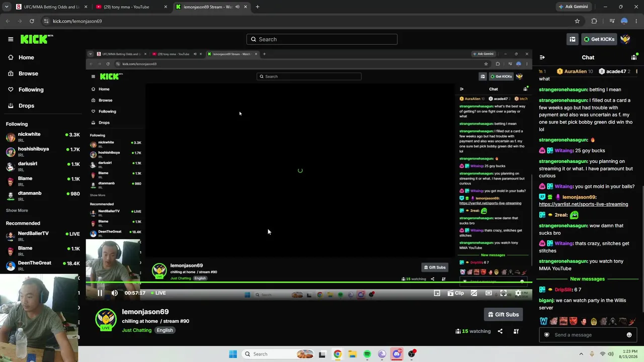Open the Chrome tab search dropdown

pyautogui.click(x=6, y=7)
